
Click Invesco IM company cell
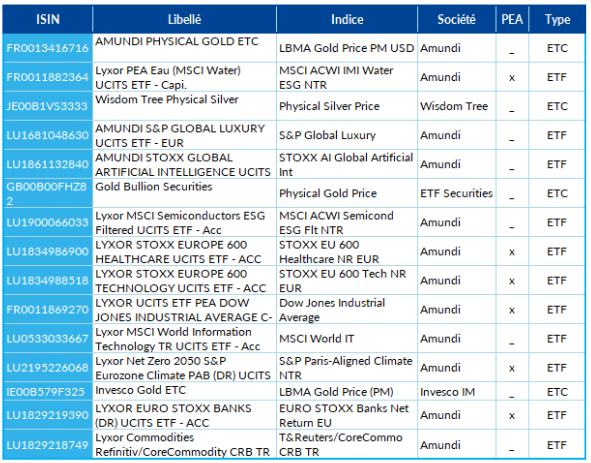pos(447,392)
